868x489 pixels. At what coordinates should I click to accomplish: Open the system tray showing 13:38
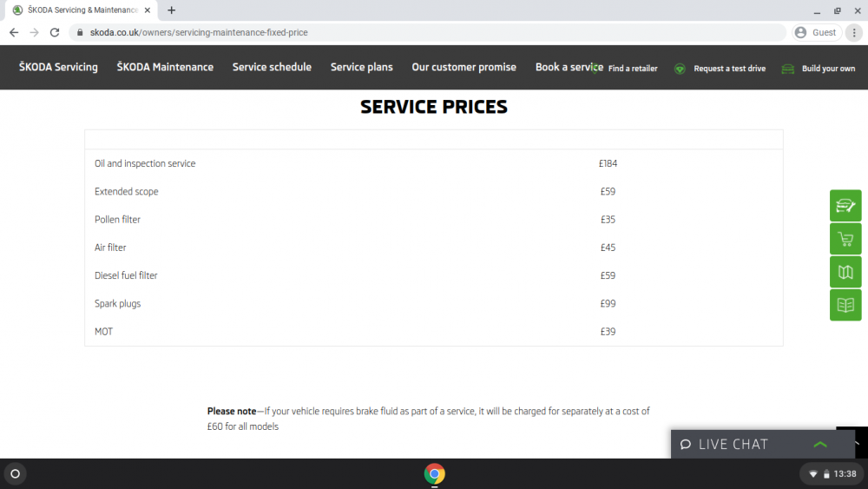pos(832,474)
